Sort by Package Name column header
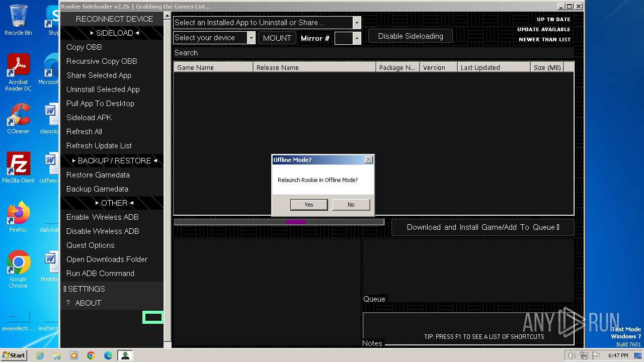This screenshot has width=644, height=362. pyautogui.click(x=398, y=67)
